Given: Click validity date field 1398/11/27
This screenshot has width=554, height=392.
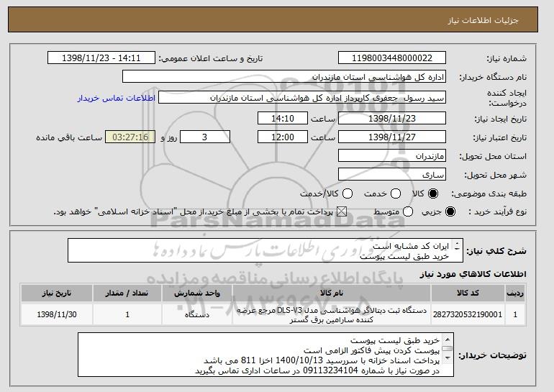Looking at the screenshot, I should point(392,137).
